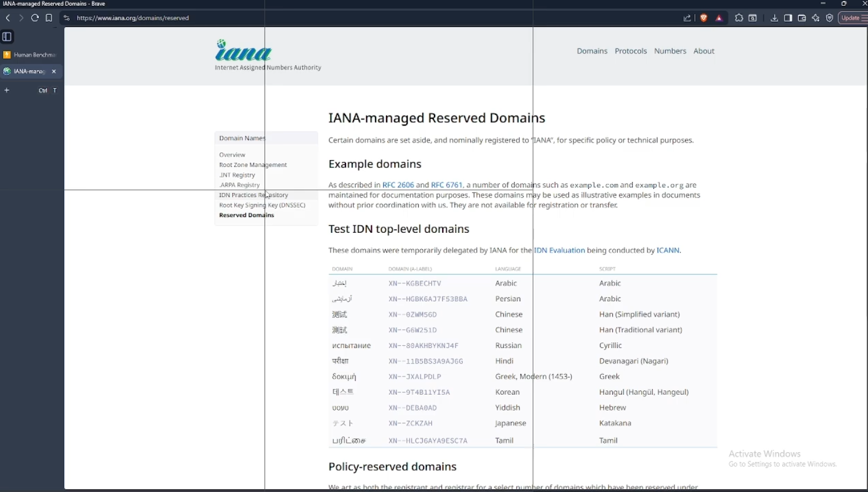Open Brave Rewards triangle icon

[x=719, y=18]
